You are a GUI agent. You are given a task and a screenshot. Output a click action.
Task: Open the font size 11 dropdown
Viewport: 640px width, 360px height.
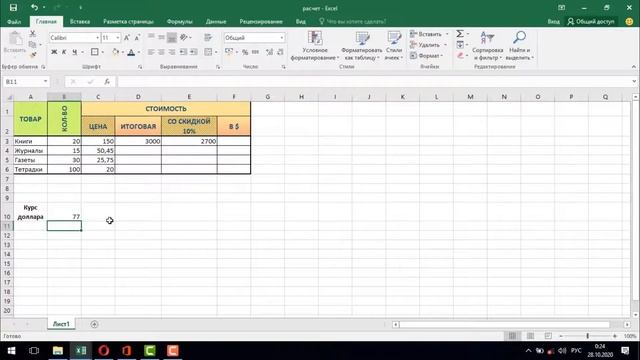point(118,38)
